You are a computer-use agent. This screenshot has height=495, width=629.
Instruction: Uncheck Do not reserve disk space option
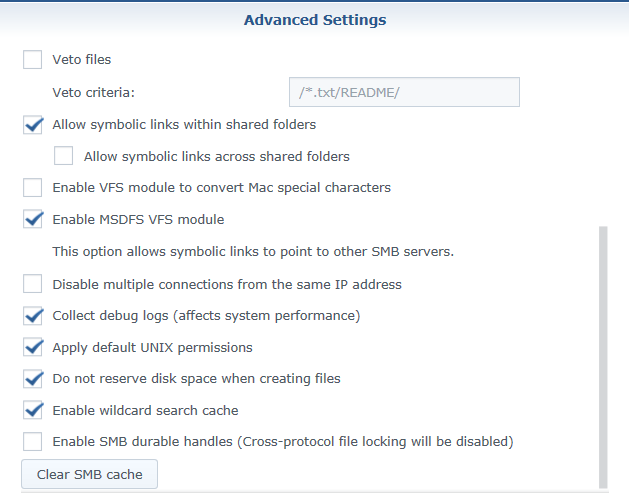pyautogui.click(x=32, y=378)
